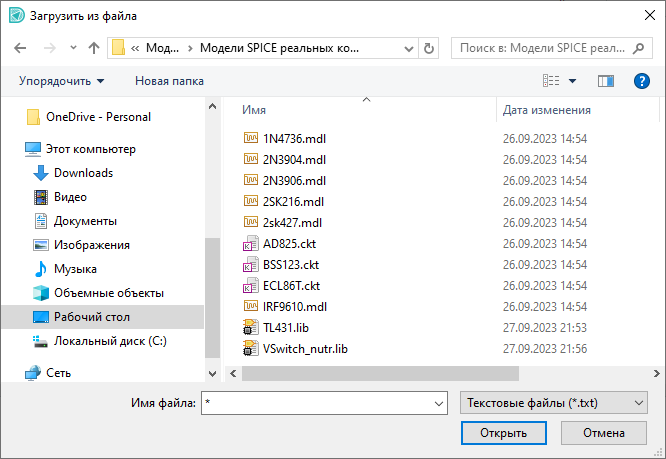The height and width of the screenshot is (459, 666).
Task: Select OneDrive - Personal in sidebar
Action: [98, 117]
